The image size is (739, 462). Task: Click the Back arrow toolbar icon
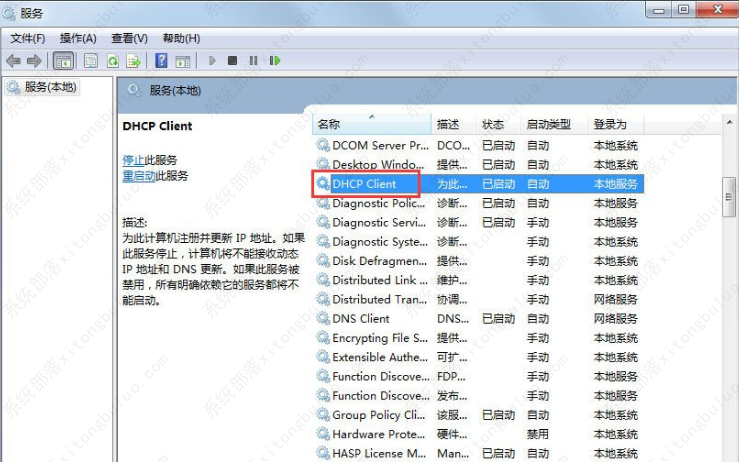coord(13,61)
